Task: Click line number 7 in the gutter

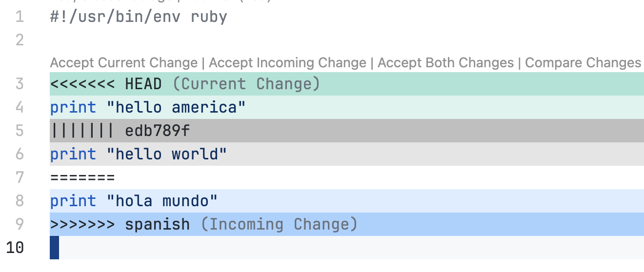Action: click(20, 177)
